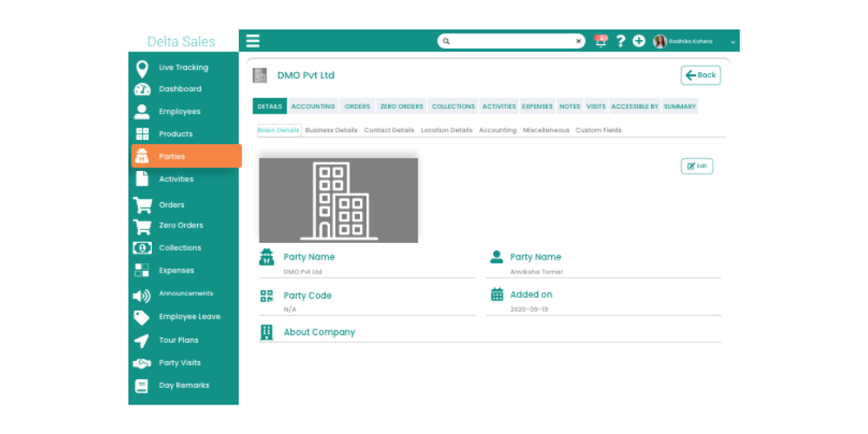868x434 pixels.
Task: Click the Employee Leave tag icon
Action: tap(141, 318)
